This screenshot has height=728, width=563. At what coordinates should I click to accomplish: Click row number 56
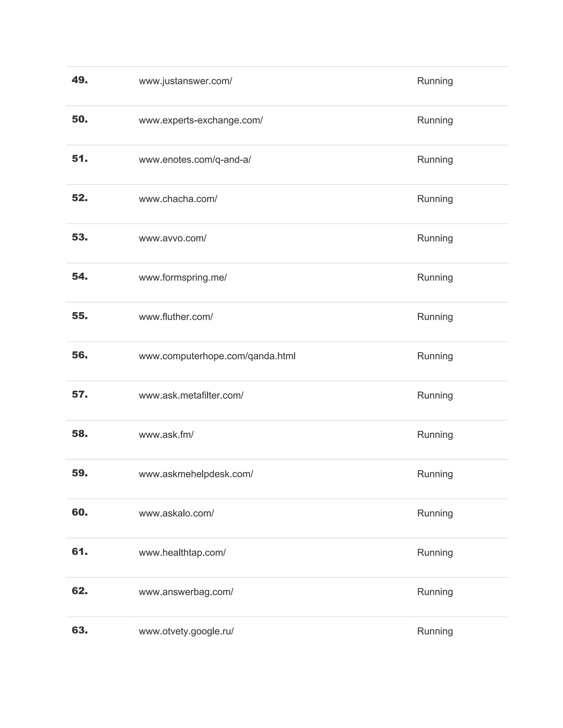click(80, 355)
